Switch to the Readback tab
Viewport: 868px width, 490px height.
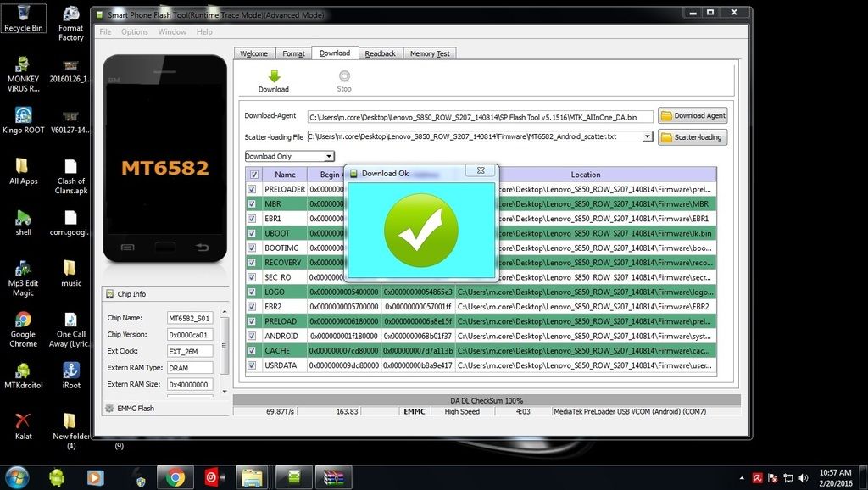(380, 53)
